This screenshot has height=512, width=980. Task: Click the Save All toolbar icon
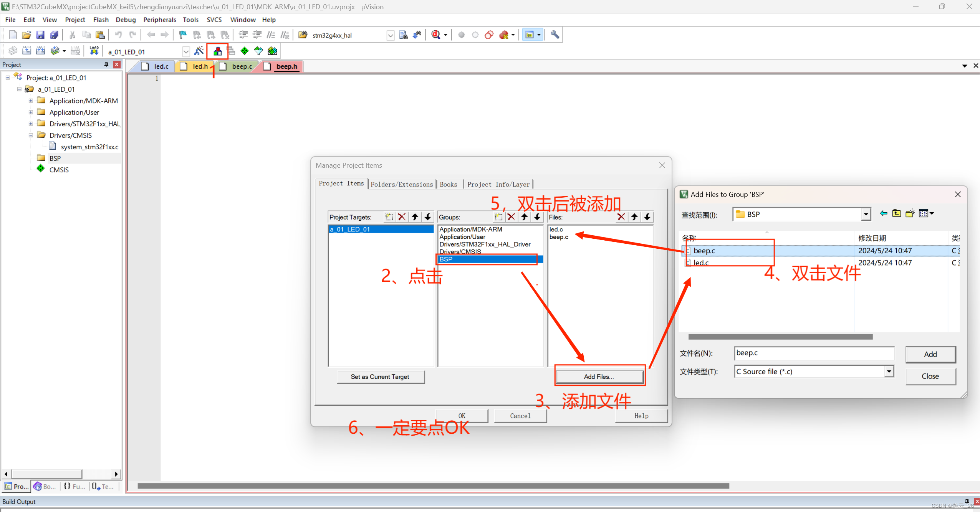[x=54, y=35]
